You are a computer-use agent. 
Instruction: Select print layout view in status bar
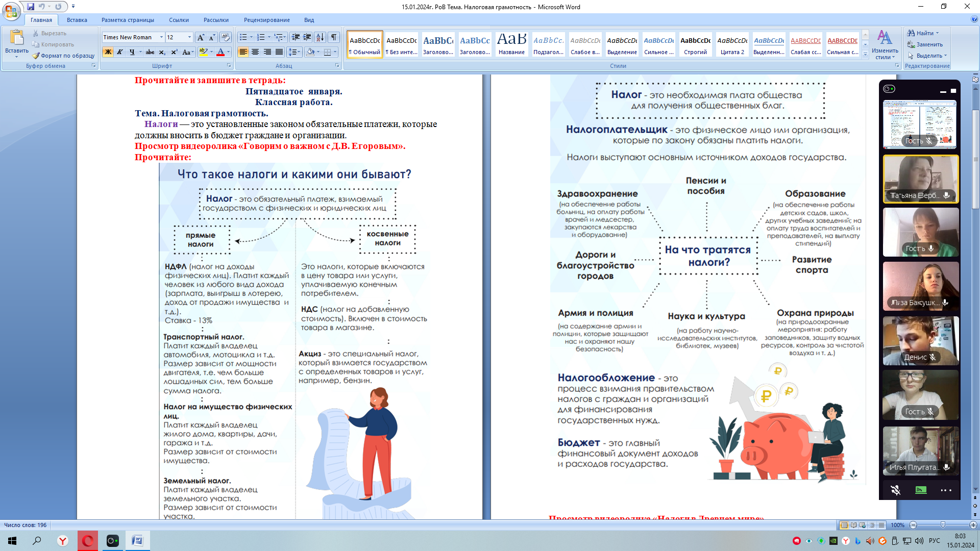tap(844, 525)
